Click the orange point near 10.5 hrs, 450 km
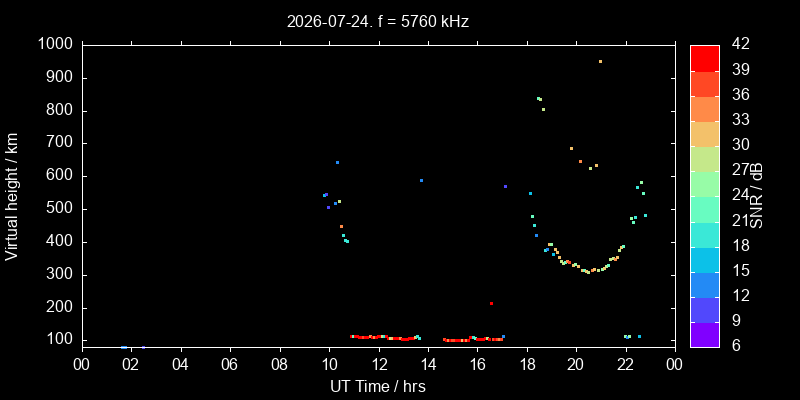 341,227
